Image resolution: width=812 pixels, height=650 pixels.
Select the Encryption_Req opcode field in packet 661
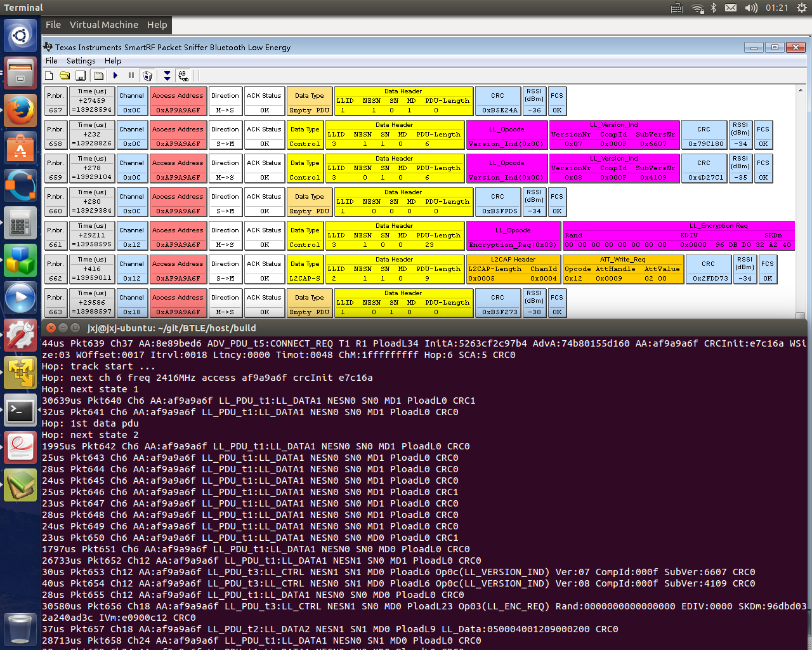[513, 244]
